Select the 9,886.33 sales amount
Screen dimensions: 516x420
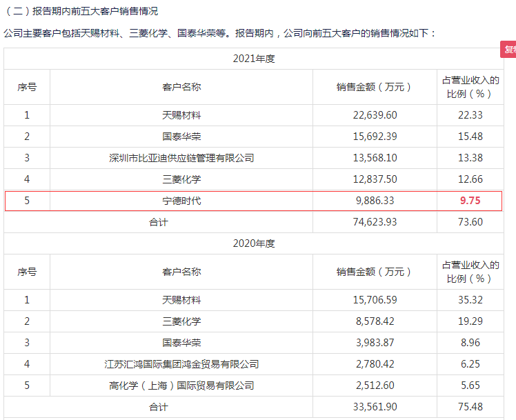coord(375,201)
